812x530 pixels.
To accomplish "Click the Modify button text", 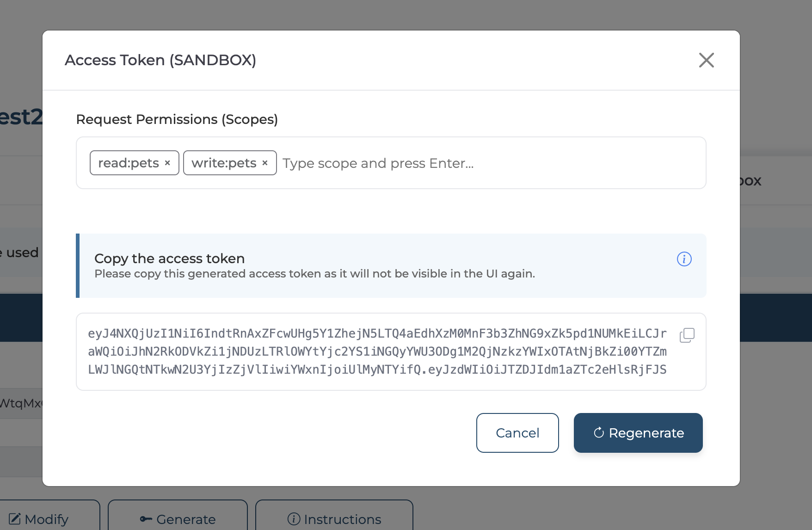I will [47, 519].
